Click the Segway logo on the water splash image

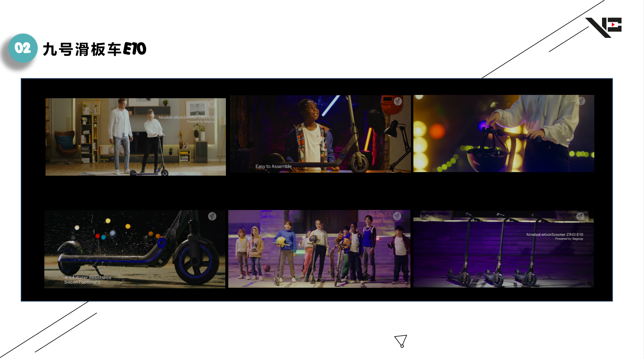tap(212, 216)
